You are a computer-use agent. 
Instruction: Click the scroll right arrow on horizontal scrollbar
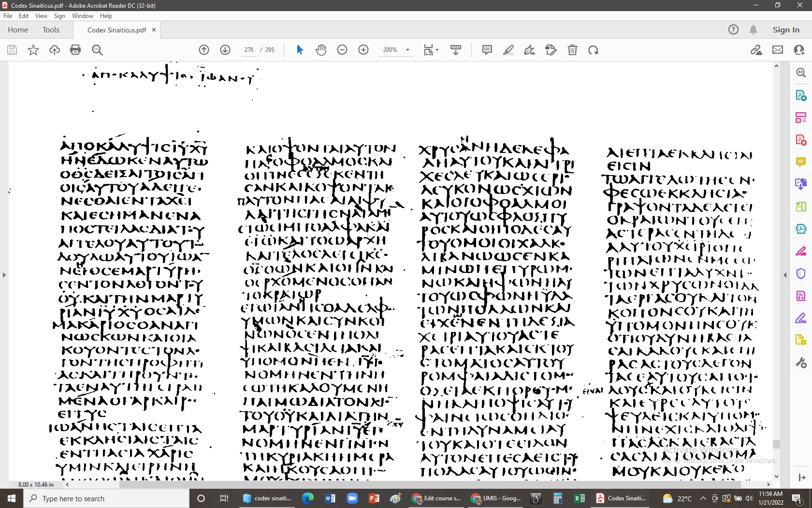point(768,484)
